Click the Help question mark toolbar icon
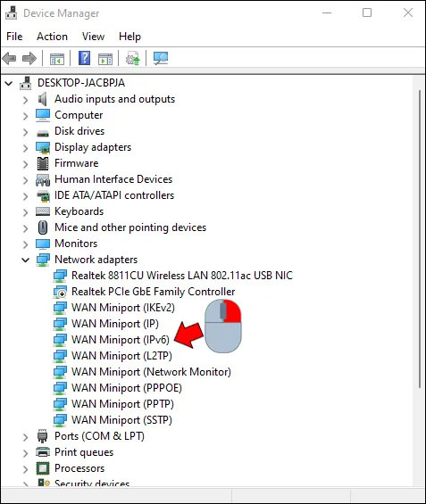The width and height of the screenshot is (426, 504). pos(84,58)
